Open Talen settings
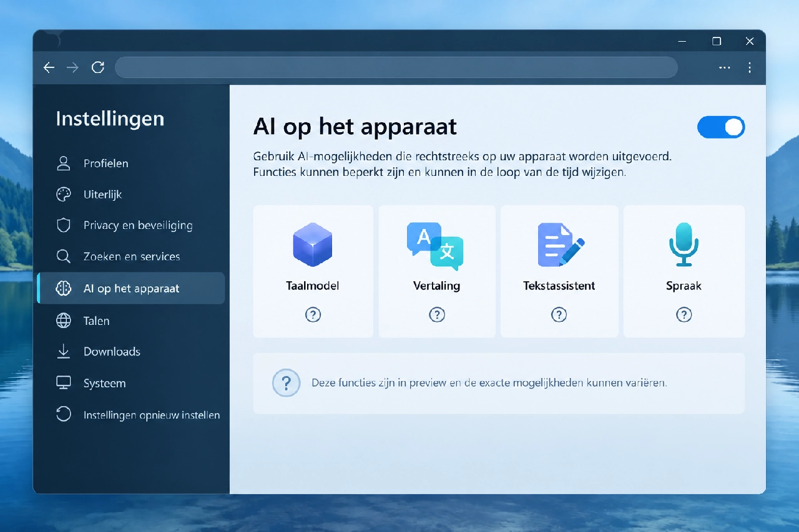The height and width of the screenshot is (532, 799). click(131, 321)
